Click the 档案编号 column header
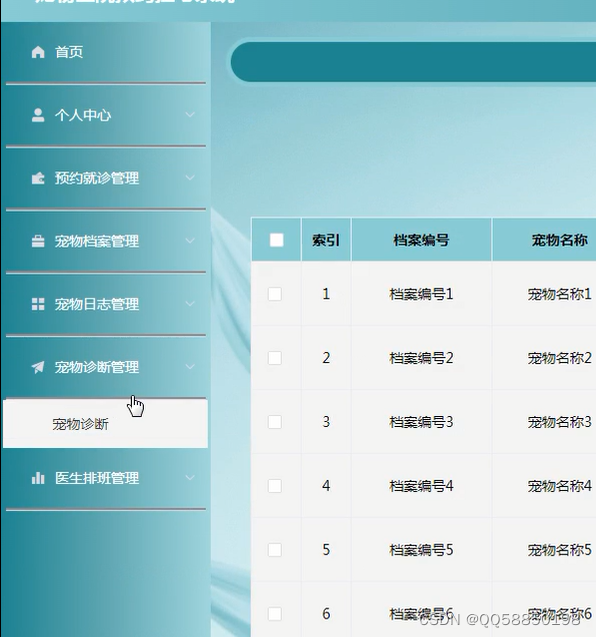The image size is (596, 637). click(x=421, y=240)
